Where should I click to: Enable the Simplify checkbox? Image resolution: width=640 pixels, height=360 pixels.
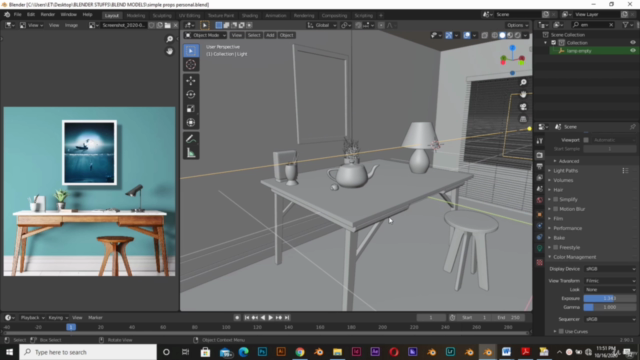coord(556,199)
